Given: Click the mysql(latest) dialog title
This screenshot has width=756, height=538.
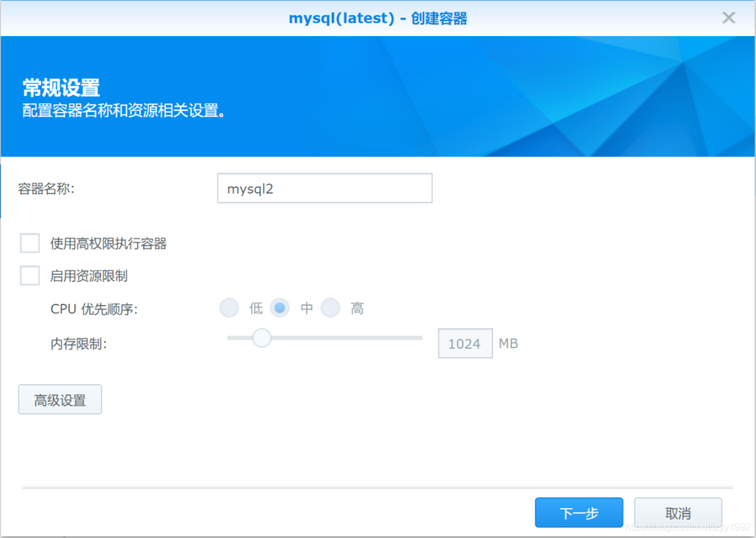Looking at the screenshot, I should [x=378, y=18].
